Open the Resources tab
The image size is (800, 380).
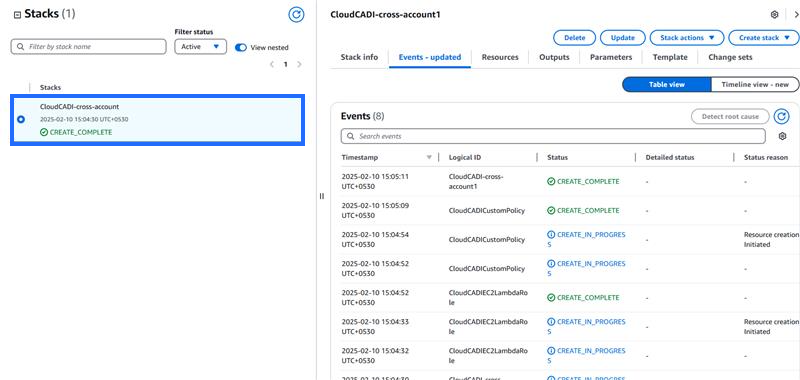pyautogui.click(x=500, y=57)
